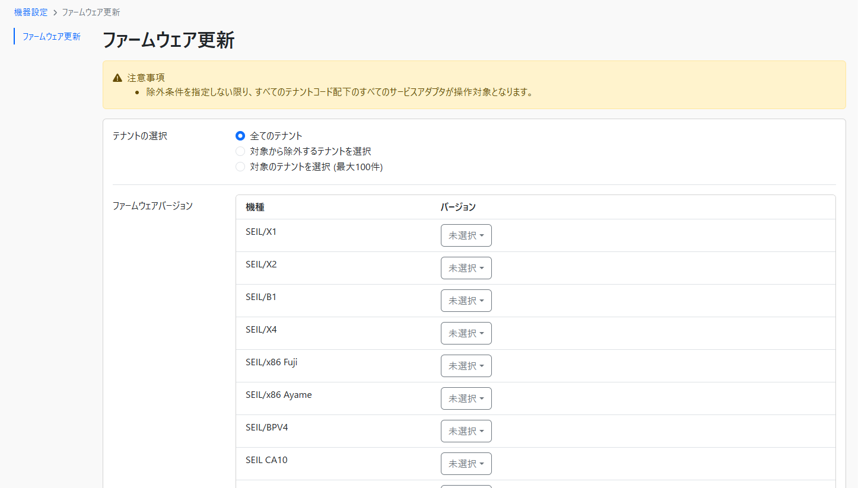868x488 pixels.
Task: Open the SEIL/BPV4 version dropdown
Action: (x=466, y=431)
